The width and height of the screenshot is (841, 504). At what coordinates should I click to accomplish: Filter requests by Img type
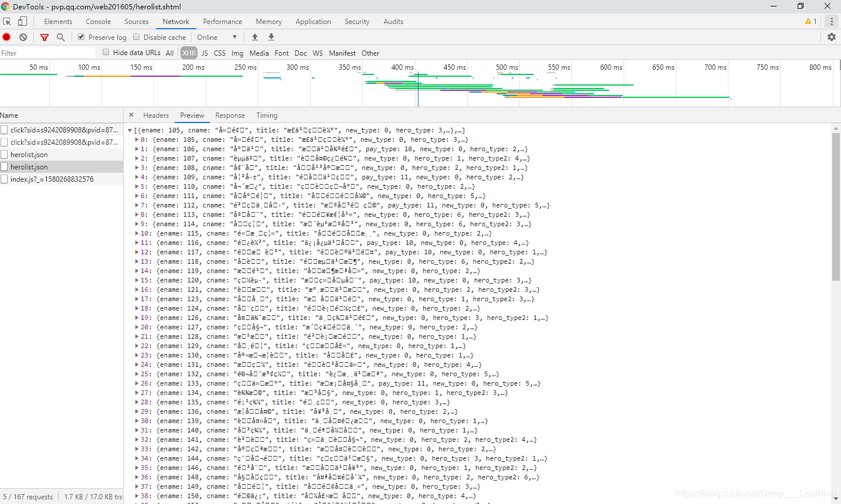click(x=237, y=53)
